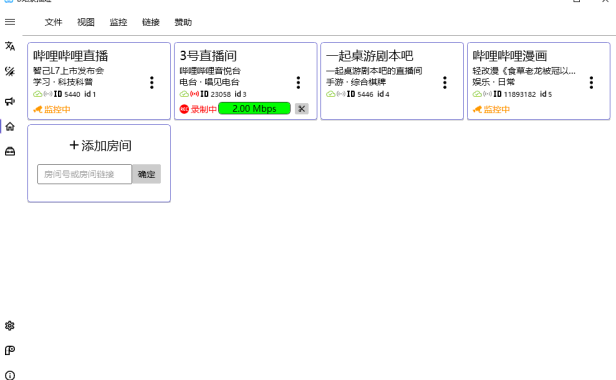Open options menu for 3号直播间 card
The image size is (616, 380).
tap(298, 83)
